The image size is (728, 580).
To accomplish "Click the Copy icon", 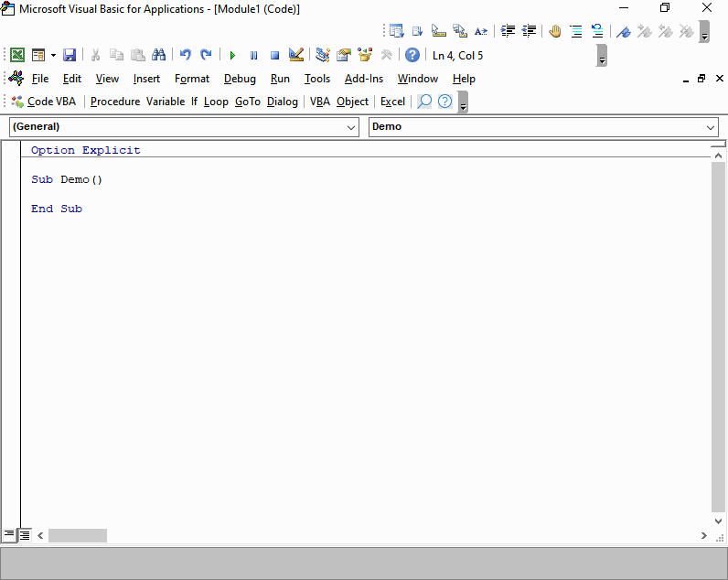I will click(116, 55).
